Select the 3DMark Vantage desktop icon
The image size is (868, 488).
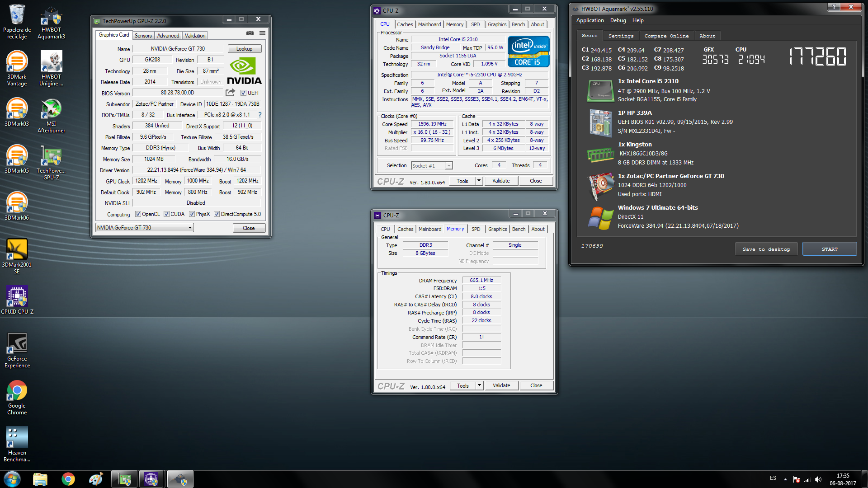17,68
